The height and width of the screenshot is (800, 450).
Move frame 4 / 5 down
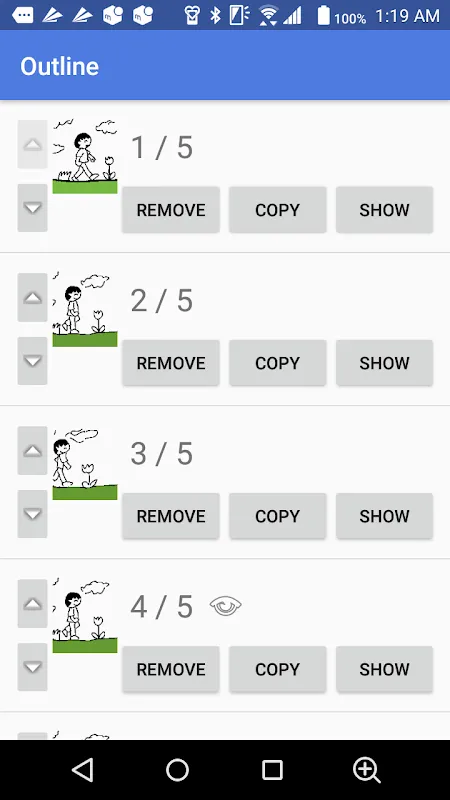click(33, 667)
